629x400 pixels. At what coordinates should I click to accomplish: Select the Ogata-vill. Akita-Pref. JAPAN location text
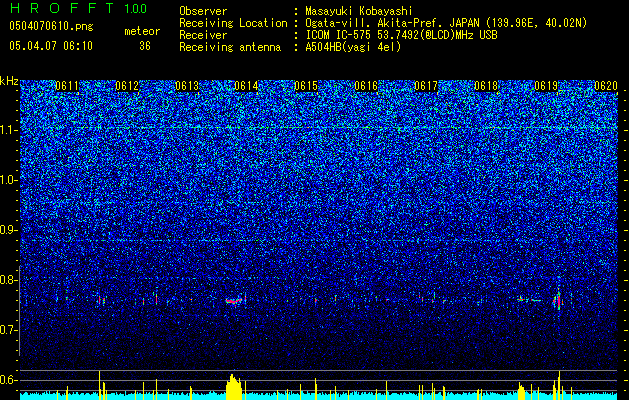coord(446,23)
